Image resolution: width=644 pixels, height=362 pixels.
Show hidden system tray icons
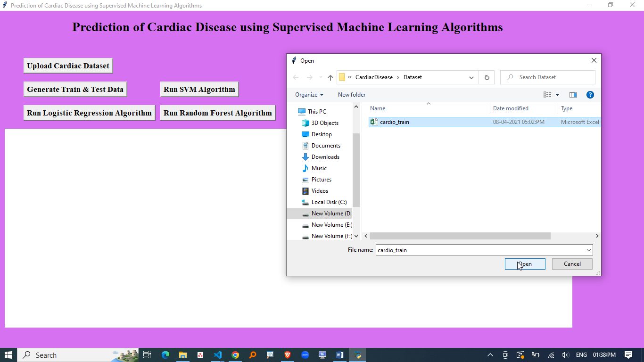(x=490, y=355)
